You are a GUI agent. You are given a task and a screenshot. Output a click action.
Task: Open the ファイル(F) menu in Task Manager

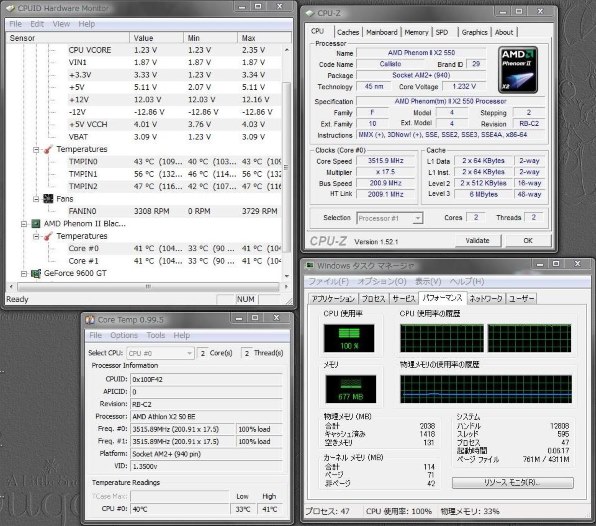click(328, 282)
